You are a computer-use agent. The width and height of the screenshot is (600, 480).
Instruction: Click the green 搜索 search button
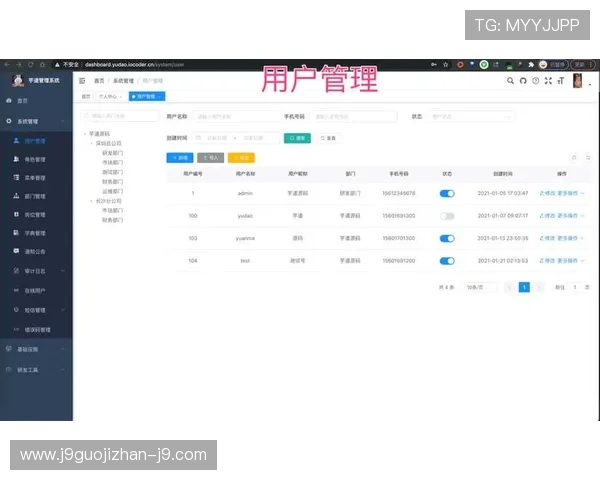point(297,138)
